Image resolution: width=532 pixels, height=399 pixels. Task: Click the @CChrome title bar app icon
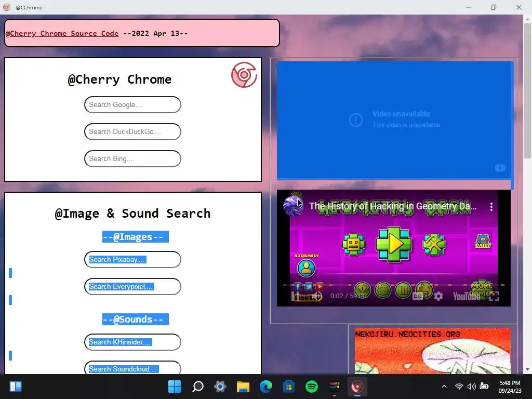click(7, 7)
